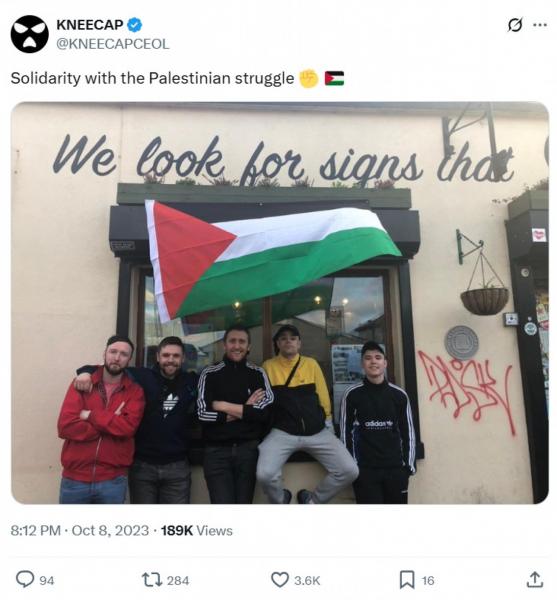Click the 94 replies count
Viewport: 557px width, 600px height.
pyautogui.click(x=47, y=580)
